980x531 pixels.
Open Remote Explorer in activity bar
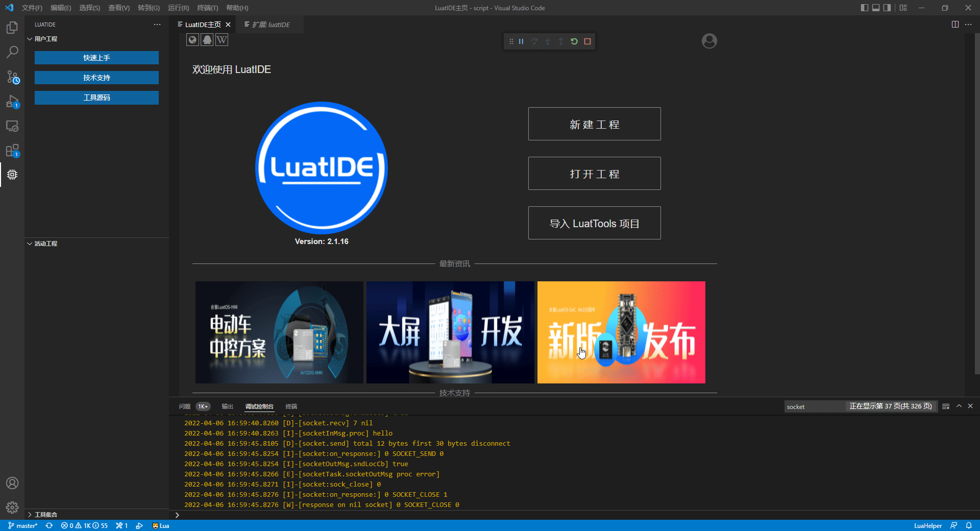12,126
